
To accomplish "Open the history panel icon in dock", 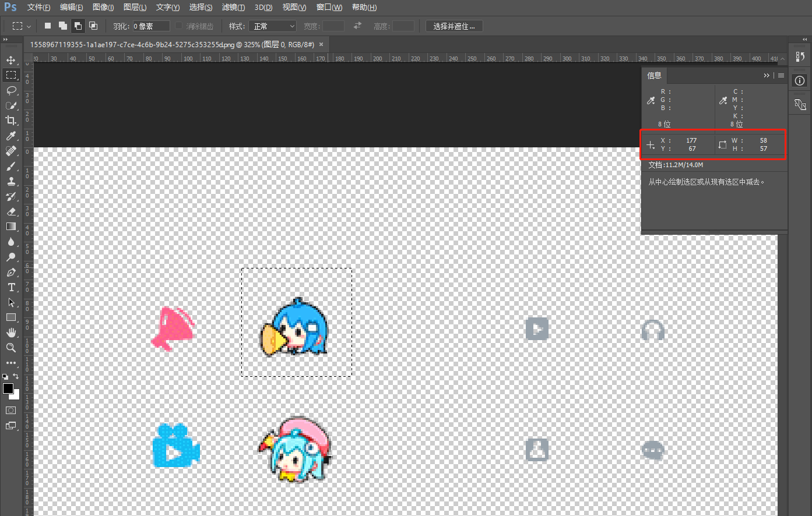I will pos(800,56).
